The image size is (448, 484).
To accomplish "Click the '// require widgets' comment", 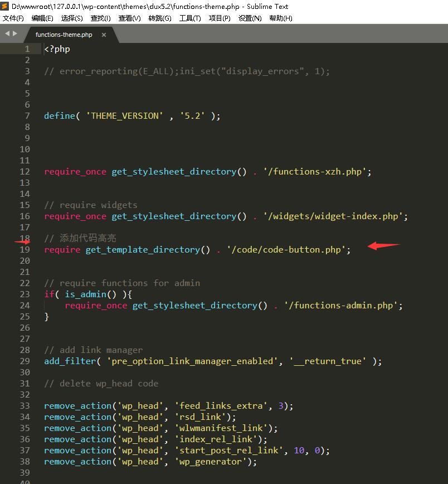I will (x=91, y=205).
